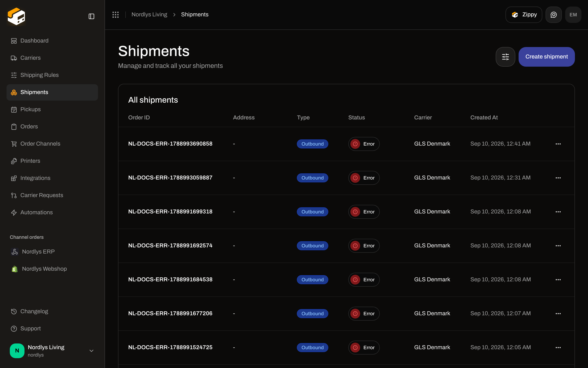Click the Order ID column header
The width and height of the screenshot is (588, 368).
(x=139, y=118)
